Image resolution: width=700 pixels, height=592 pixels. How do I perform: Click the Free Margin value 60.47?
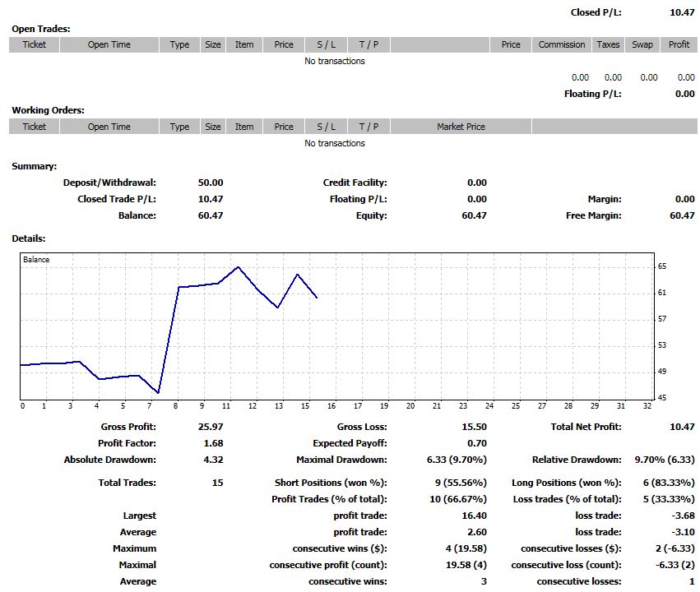682,215
